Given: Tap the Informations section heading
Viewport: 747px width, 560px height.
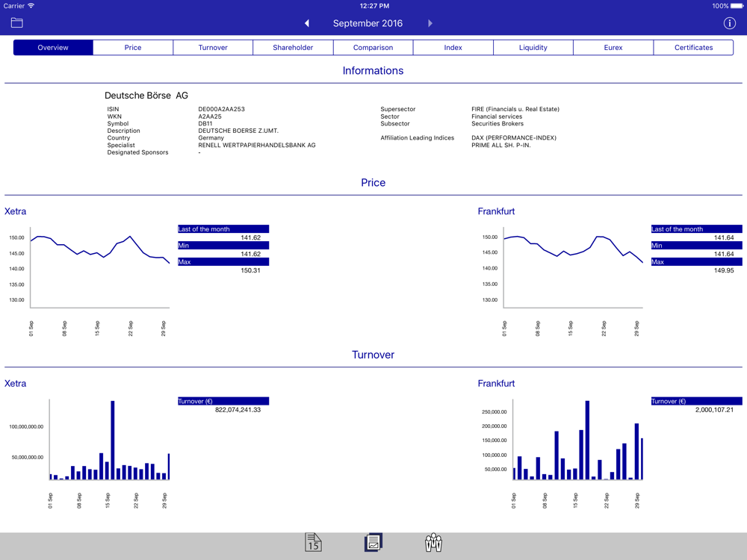Looking at the screenshot, I should coord(373,70).
